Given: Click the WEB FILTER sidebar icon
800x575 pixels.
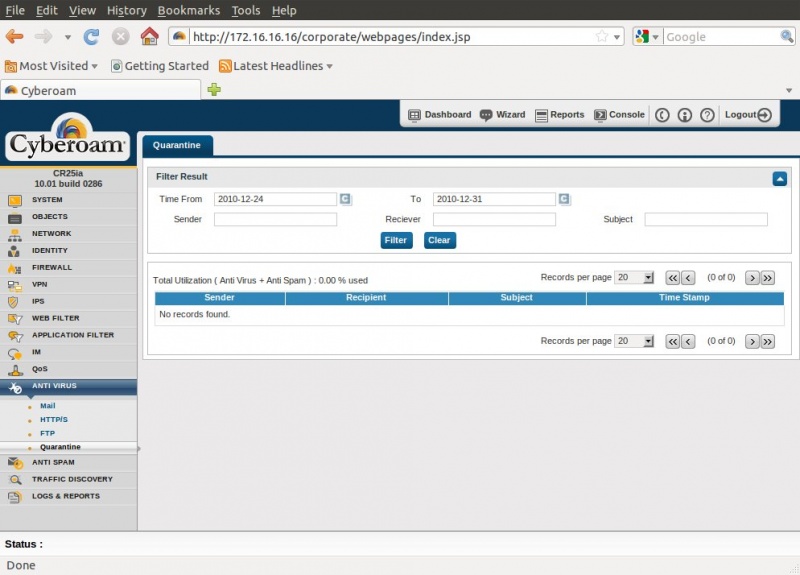Looking at the screenshot, I should click(x=15, y=319).
